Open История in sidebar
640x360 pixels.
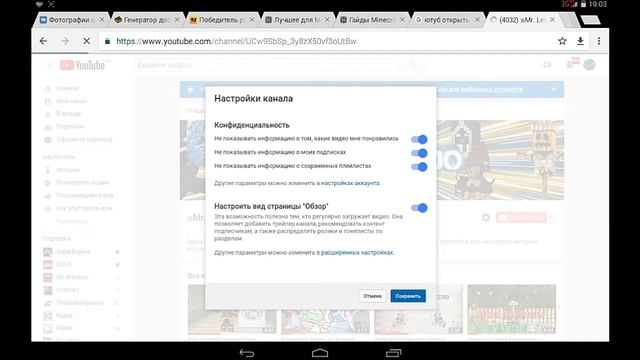tap(68, 169)
